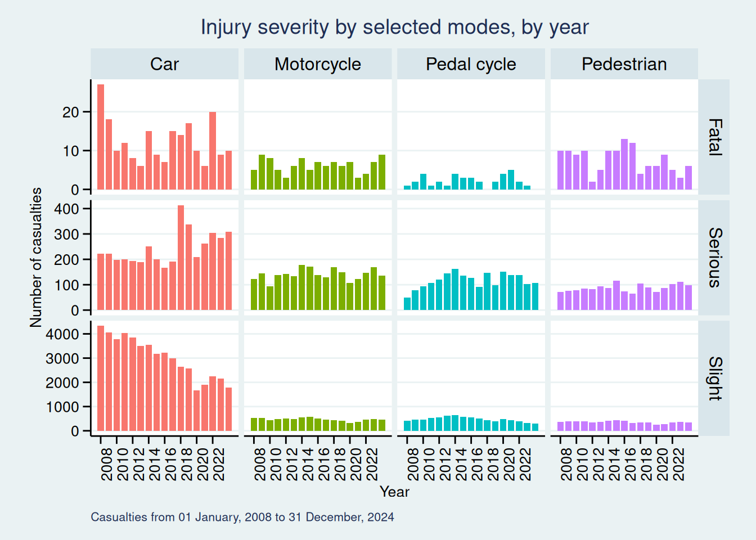Click the Pedestrian column header

point(624,64)
